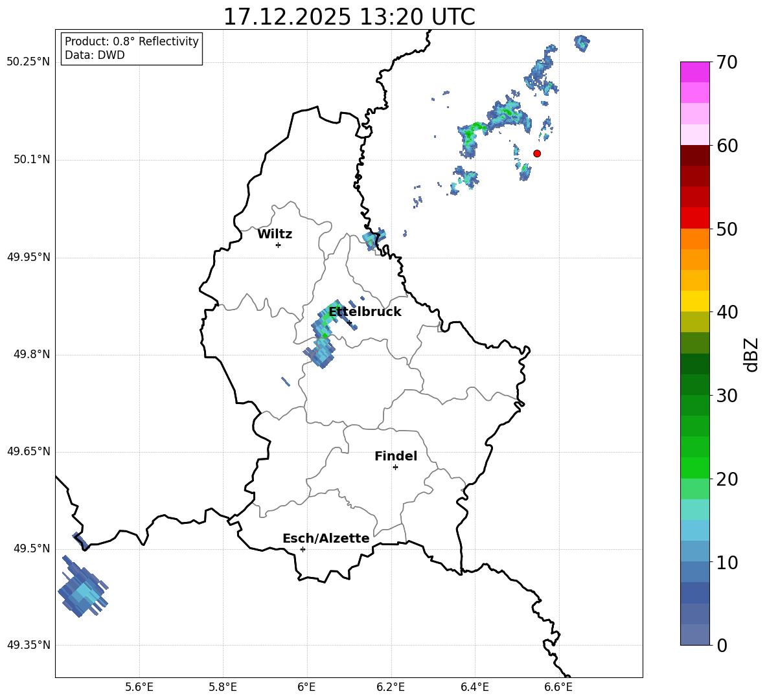The width and height of the screenshot is (767, 700).
Task: Click the 6.2°E longitude label
Action: 391,687
